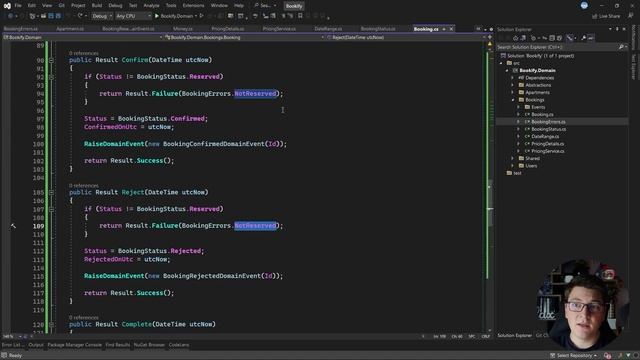Click the Bookify solution name button
Screen dimensions: 640x360
tap(294, 6)
